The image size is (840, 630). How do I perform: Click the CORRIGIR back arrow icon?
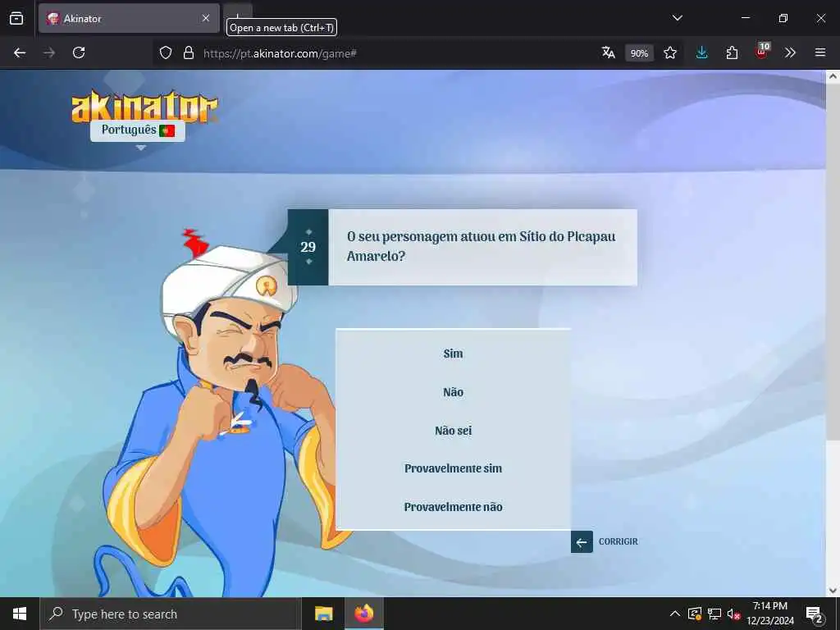tap(582, 541)
